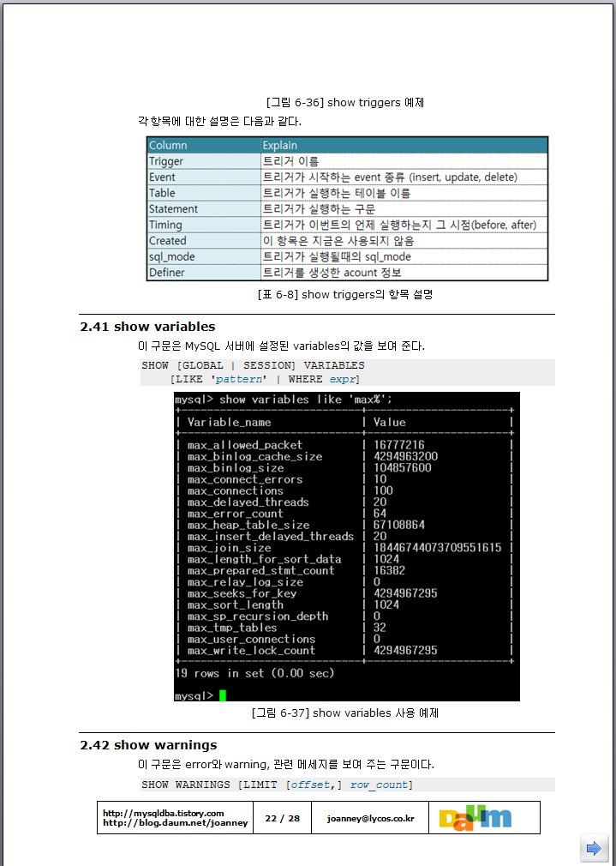Click the max_seeks_for_key row

point(344,593)
